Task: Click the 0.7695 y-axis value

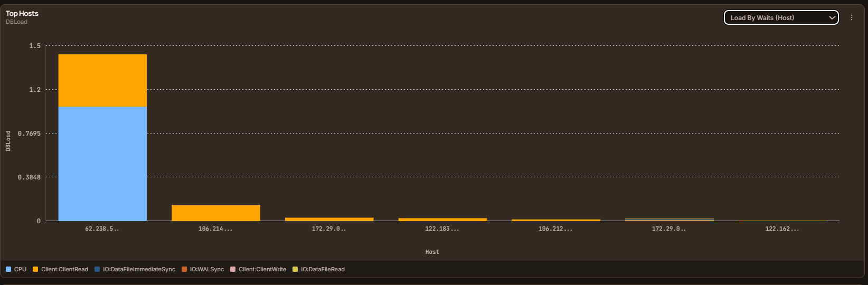Action: (x=29, y=134)
